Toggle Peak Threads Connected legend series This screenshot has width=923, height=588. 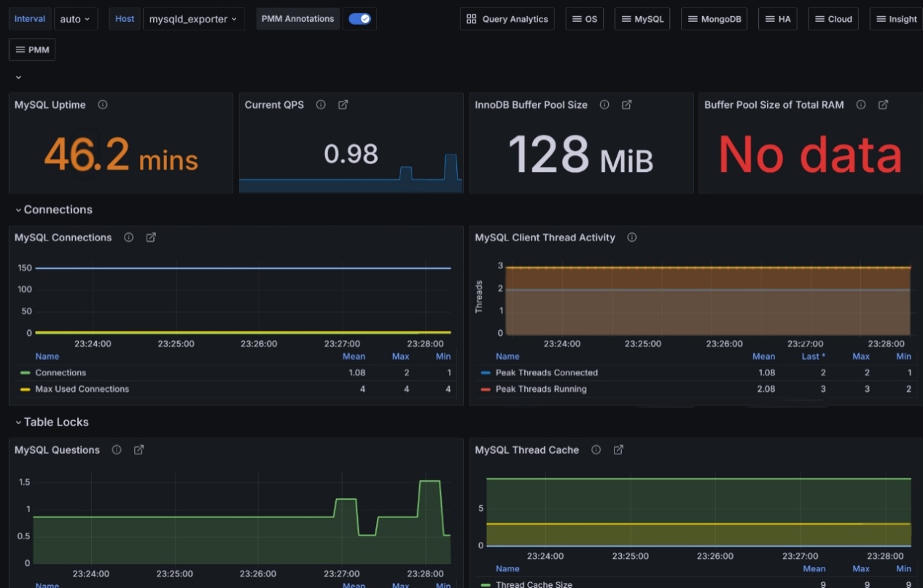pos(547,373)
